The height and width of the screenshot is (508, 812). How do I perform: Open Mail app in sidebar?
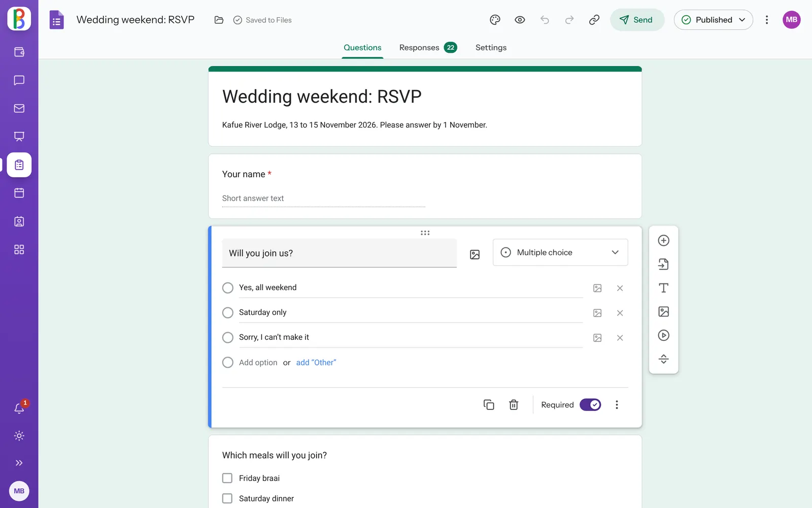coord(19,108)
